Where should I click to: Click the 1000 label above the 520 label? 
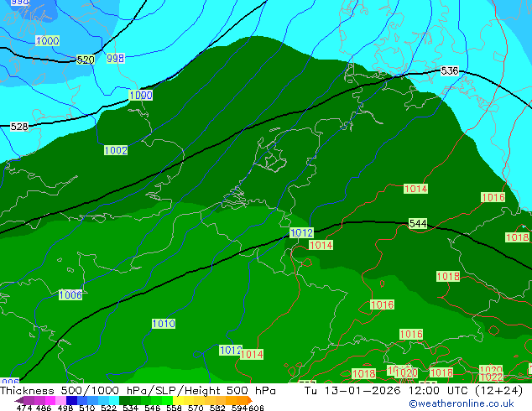point(48,41)
